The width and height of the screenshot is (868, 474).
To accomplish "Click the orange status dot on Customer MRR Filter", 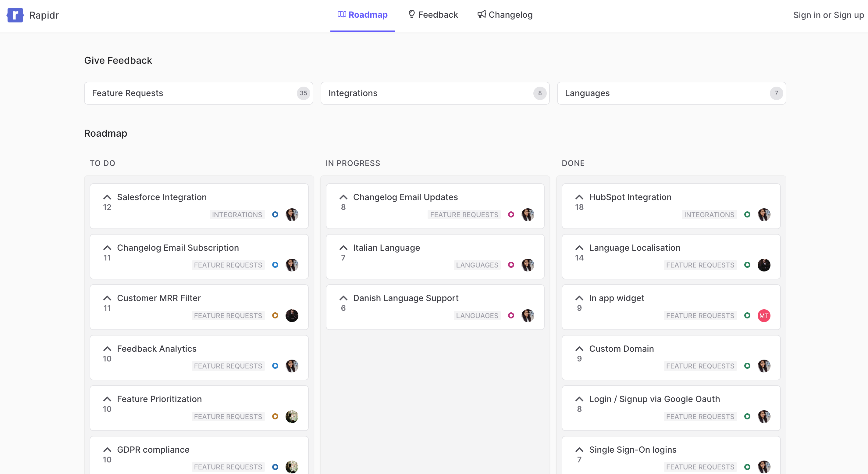I will (x=275, y=316).
